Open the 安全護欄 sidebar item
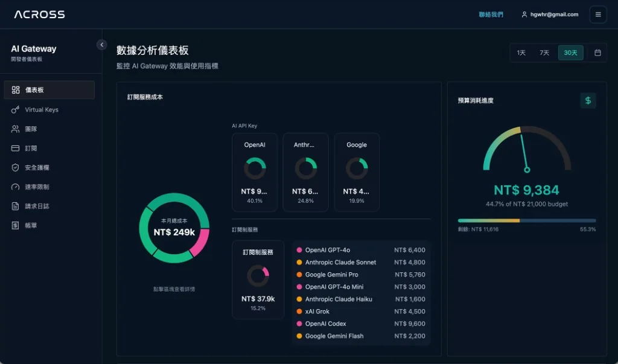Screen dimensions: 618x364 click(49, 168)
